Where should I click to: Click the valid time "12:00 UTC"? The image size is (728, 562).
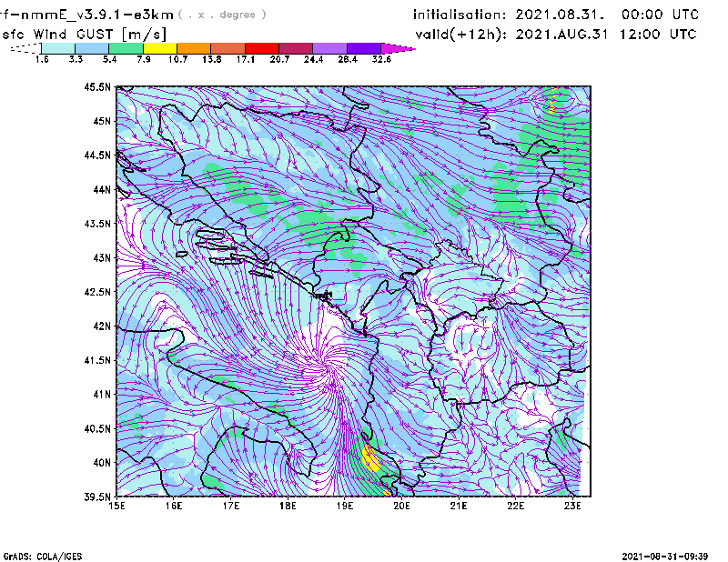658,35
